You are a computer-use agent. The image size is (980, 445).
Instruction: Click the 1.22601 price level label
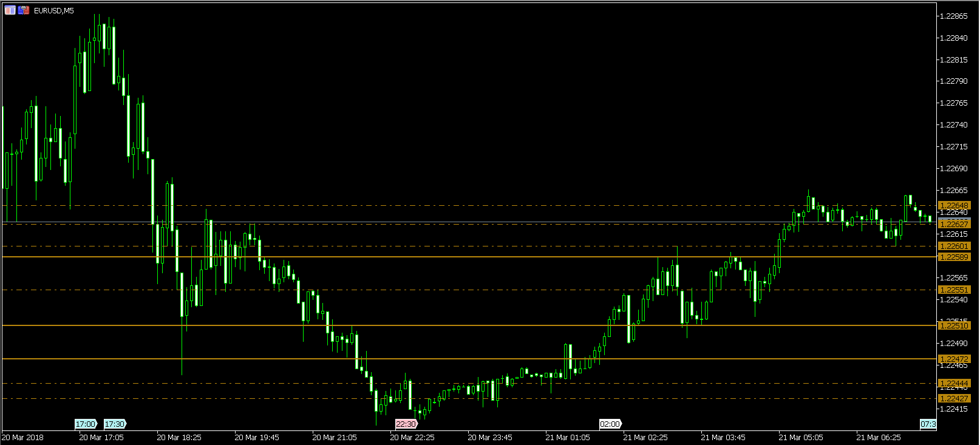954,246
